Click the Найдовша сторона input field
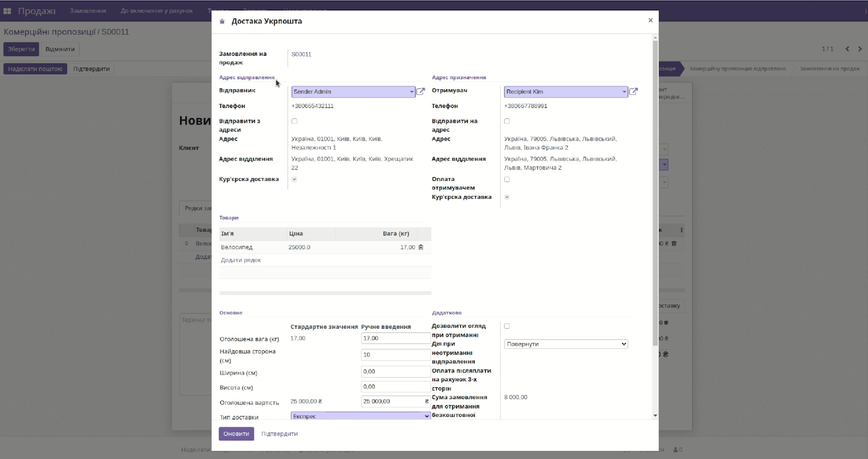 (396, 355)
